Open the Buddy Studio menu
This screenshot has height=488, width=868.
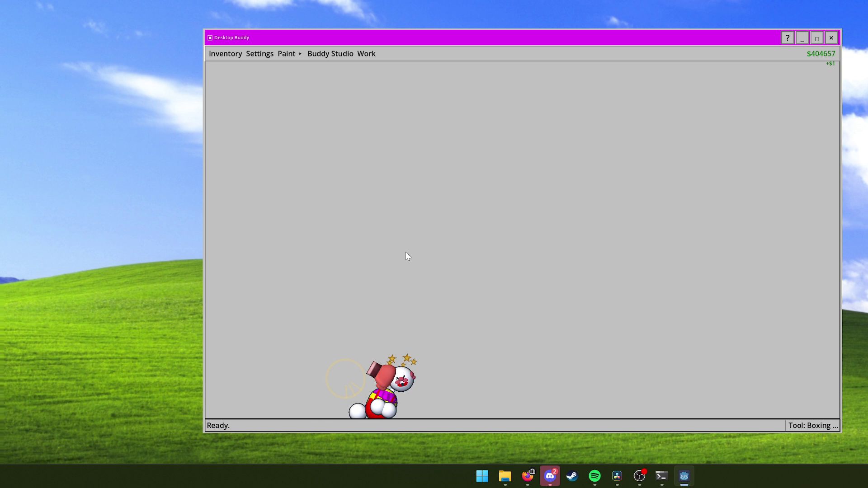[x=330, y=54]
